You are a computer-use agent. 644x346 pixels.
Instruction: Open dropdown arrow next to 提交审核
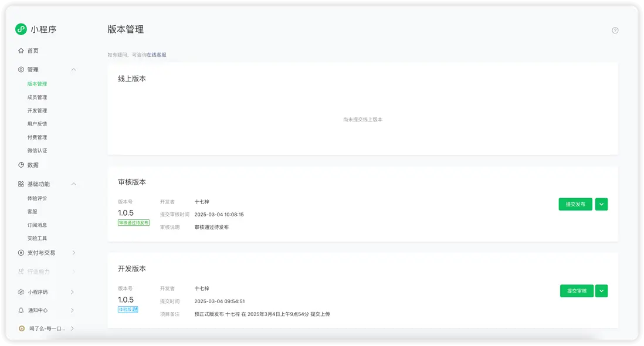tap(601, 291)
